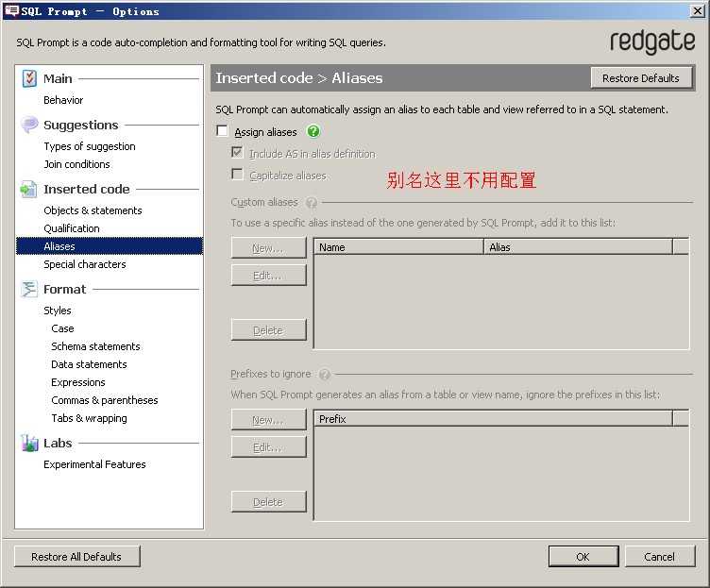Viewport: 710px width, 588px height.
Task: Open Tabs & wrapping settings
Action: pyautogui.click(x=89, y=418)
